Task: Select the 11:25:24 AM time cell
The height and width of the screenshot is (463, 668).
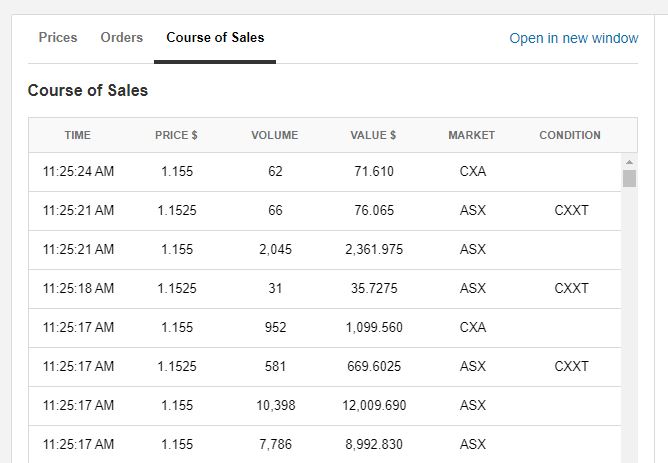Action: coord(78,172)
